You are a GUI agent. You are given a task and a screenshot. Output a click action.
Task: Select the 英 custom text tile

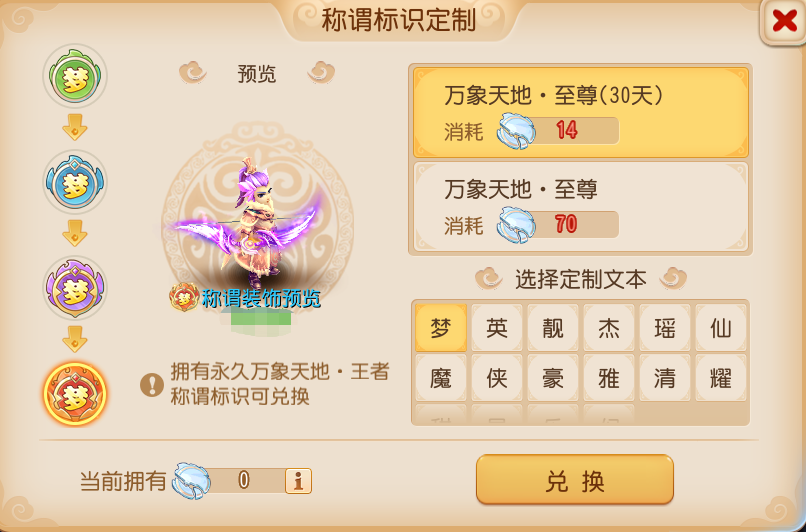pyautogui.click(x=497, y=327)
